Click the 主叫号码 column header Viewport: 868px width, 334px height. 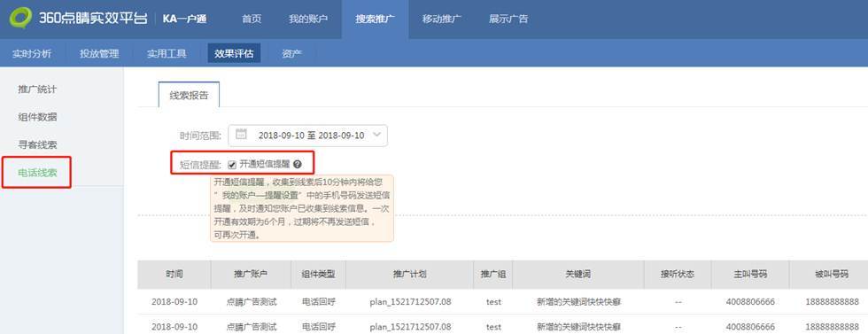point(751,274)
